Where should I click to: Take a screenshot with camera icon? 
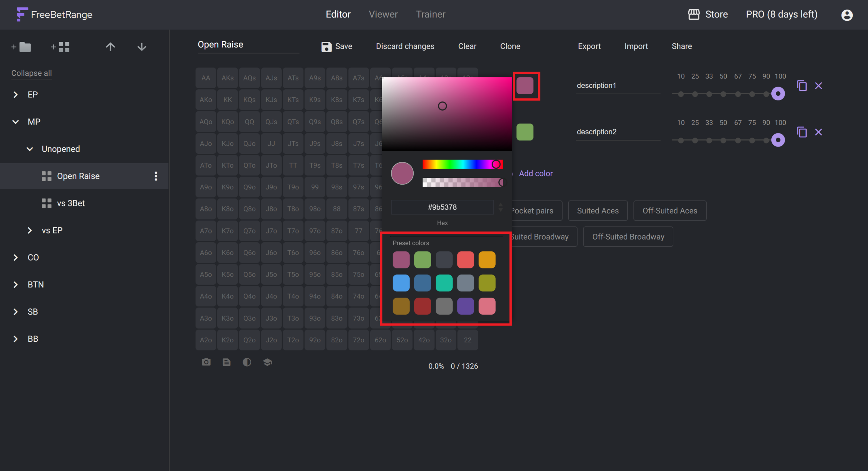click(x=206, y=362)
